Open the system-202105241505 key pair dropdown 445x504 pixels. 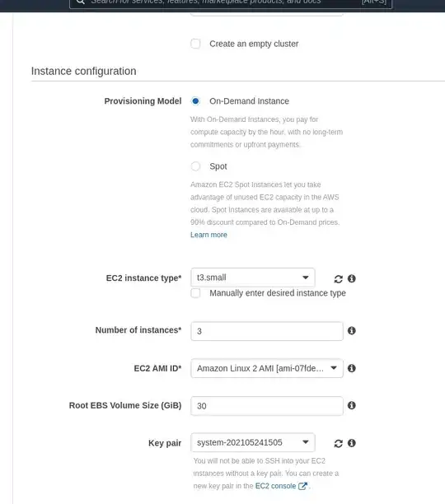pos(253,442)
